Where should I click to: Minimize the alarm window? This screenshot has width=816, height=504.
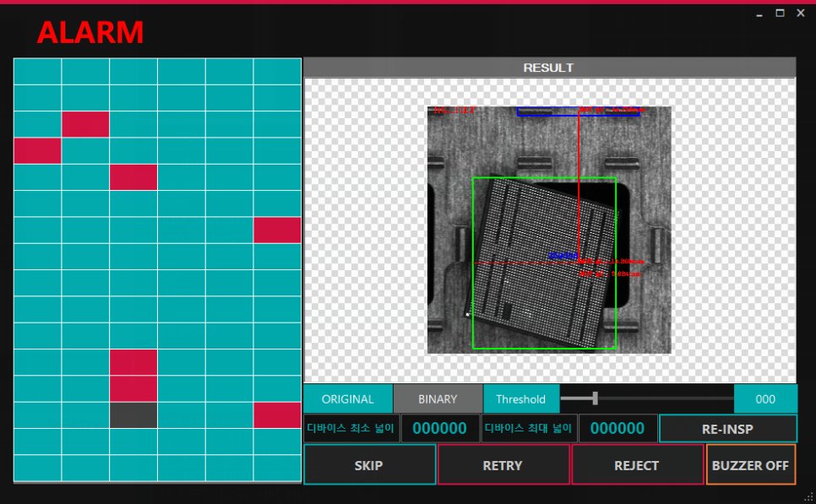[x=759, y=14]
